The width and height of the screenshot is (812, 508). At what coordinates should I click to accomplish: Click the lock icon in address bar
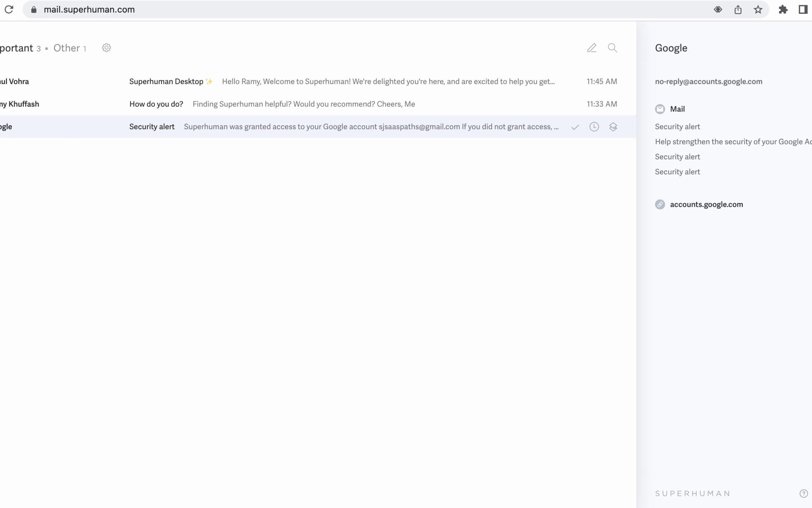click(x=34, y=10)
